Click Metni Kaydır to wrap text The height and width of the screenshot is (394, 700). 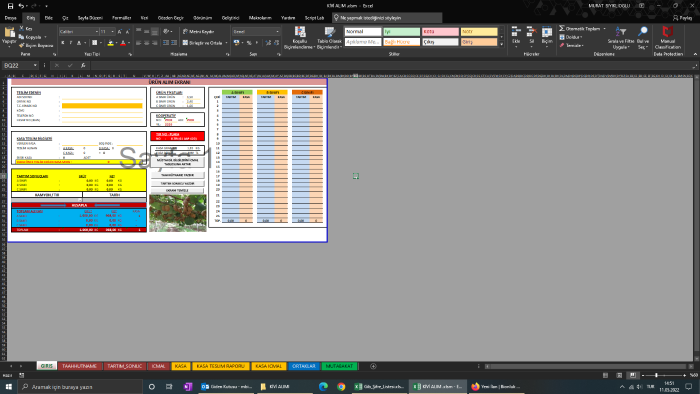click(199, 32)
